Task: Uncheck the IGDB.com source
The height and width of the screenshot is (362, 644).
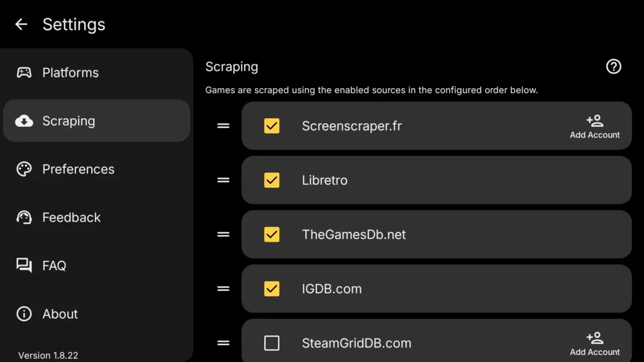Action: tap(272, 288)
